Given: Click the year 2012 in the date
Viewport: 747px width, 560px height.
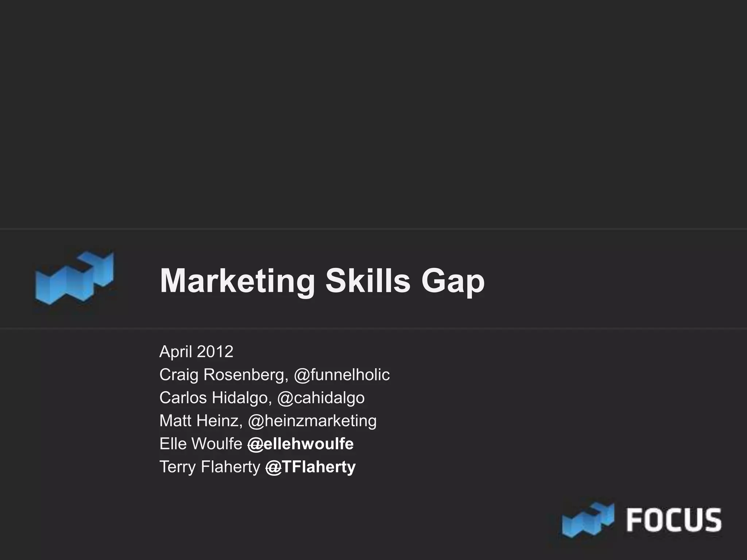Looking at the screenshot, I should click(215, 352).
